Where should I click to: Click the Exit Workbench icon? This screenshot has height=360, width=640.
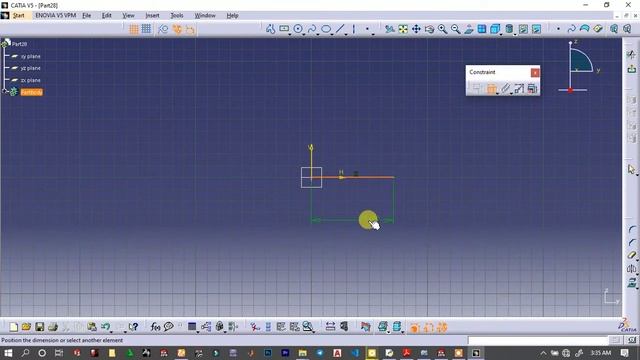click(631, 69)
